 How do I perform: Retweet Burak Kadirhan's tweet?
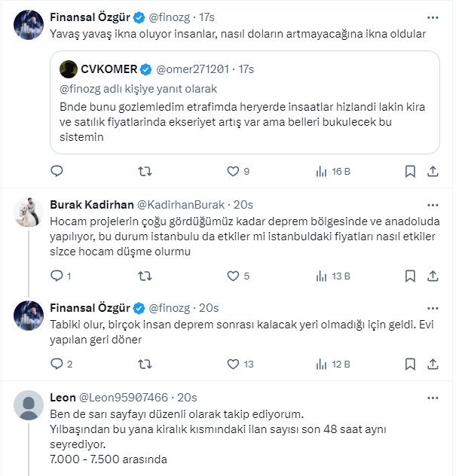[x=145, y=276]
